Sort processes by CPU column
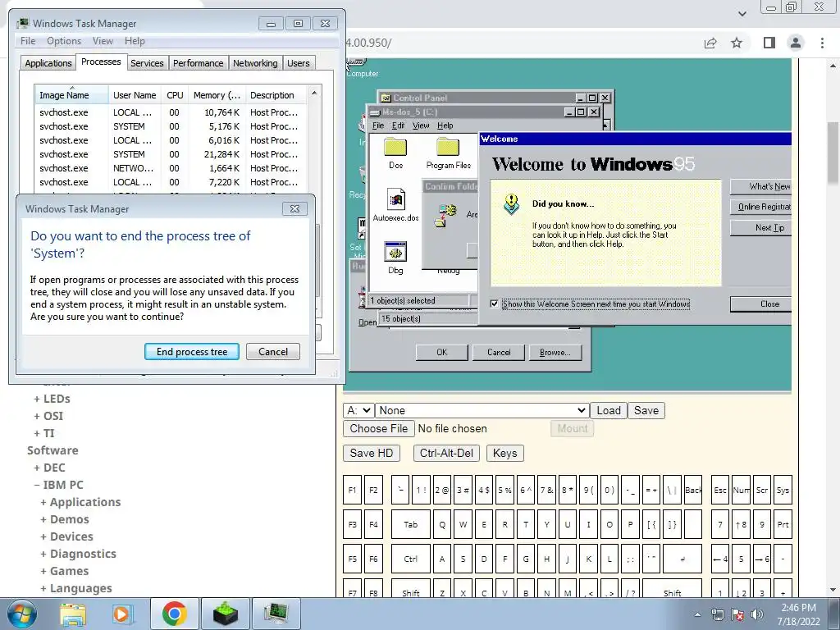This screenshot has width=840, height=630. tap(175, 95)
